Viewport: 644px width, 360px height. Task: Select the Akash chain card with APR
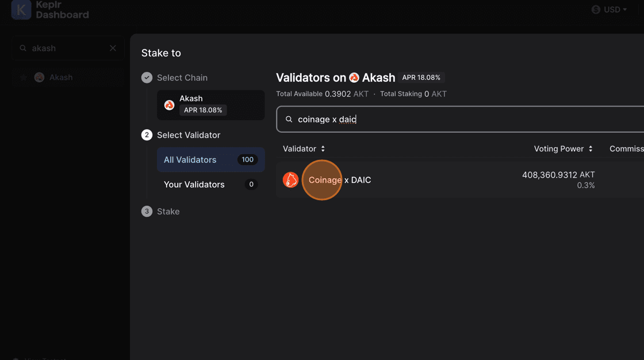(x=210, y=105)
